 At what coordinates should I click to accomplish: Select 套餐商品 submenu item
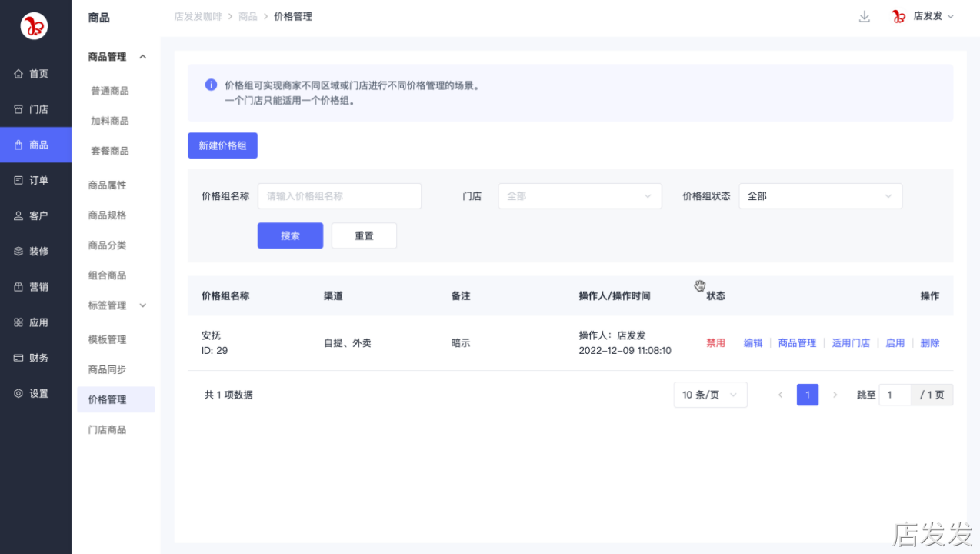(x=110, y=151)
